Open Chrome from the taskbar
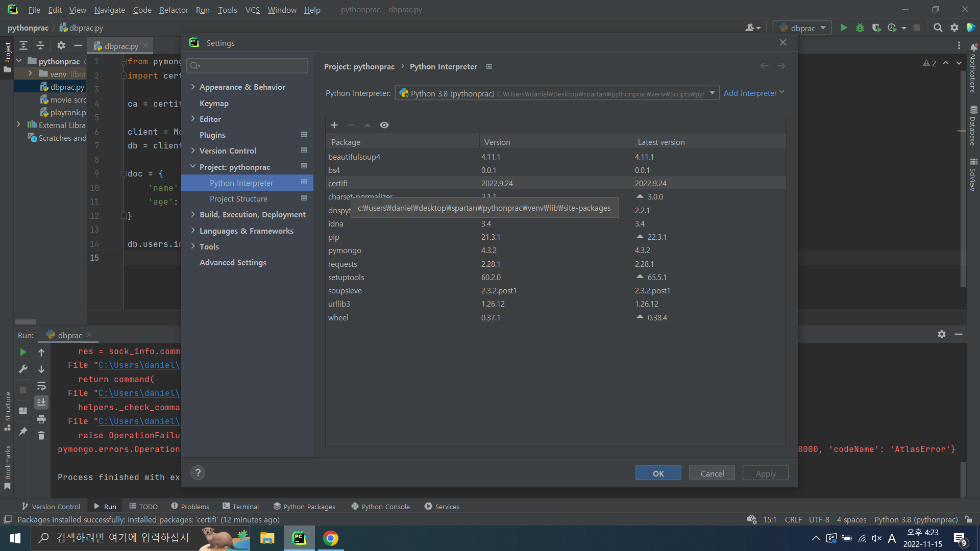This screenshot has height=551, width=980. coord(331,538)
